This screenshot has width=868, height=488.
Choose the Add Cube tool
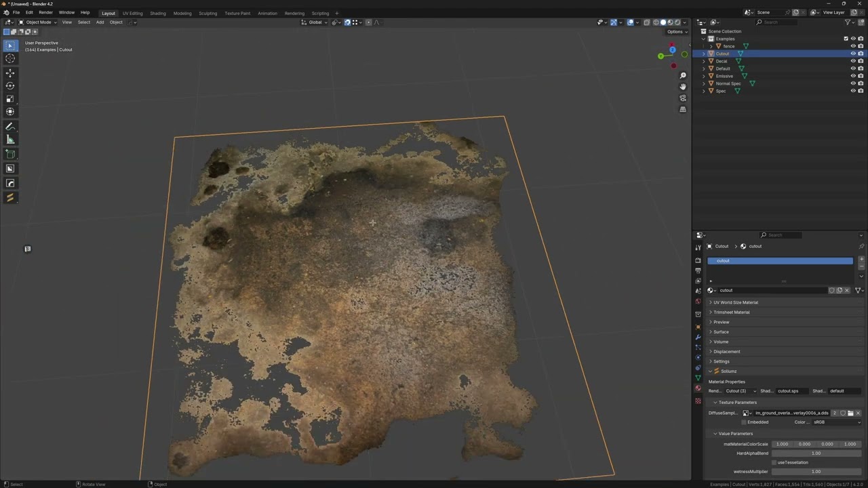pyautogui.click(x=10, y=155)
